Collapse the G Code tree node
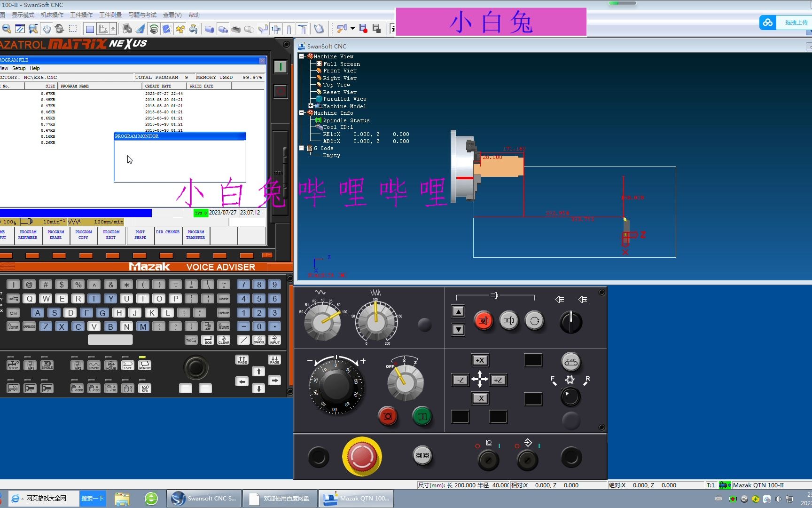 tap(302, 148)
